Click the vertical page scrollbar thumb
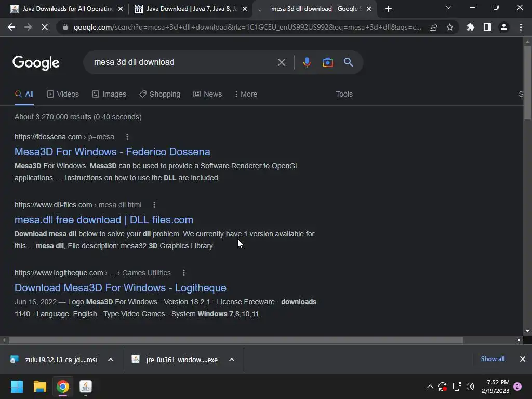Screen dimensions: 532x399 coord(527,82)
